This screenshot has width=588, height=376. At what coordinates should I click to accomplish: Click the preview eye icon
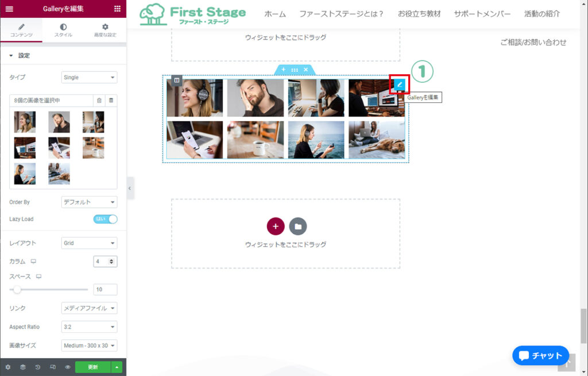pyautogui.click(x=68, y=367)
